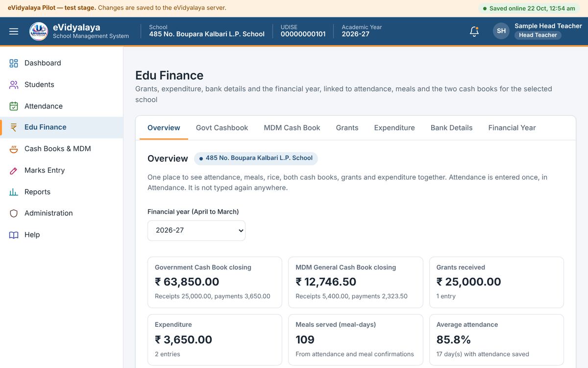The width and height of the screenshot is (588, 368).
Task: Click the 85.8% attendance value
Action: pyautogui.click(x=454, y=340)
